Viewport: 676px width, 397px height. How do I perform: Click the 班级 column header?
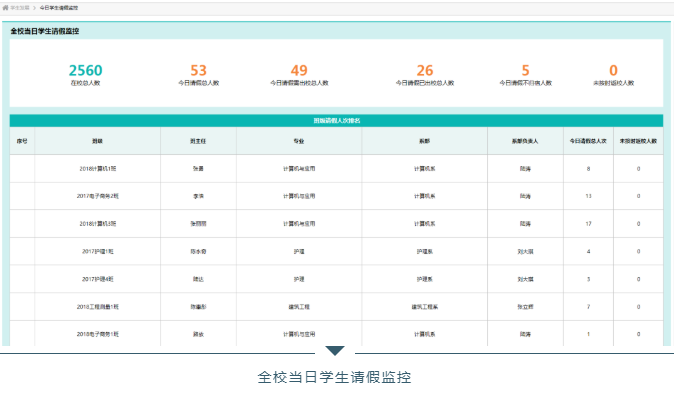pyautogui.click(x=97, y=141)
